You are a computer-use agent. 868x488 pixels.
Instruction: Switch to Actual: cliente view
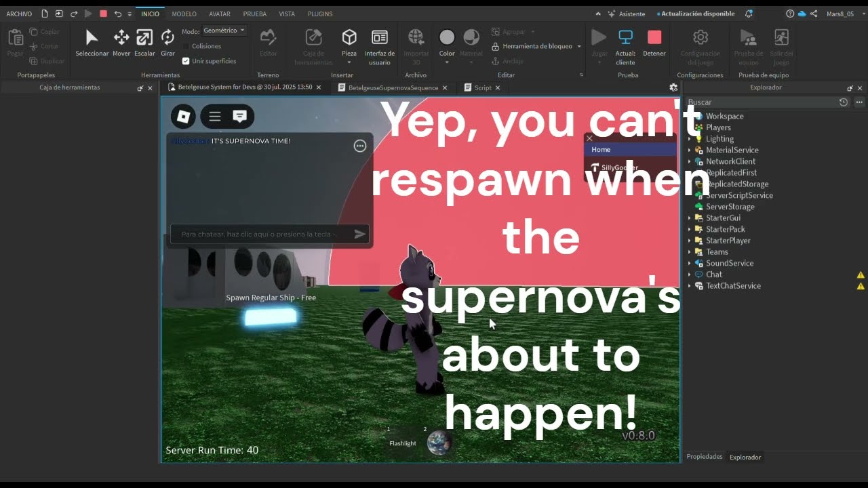coord(625,46)
